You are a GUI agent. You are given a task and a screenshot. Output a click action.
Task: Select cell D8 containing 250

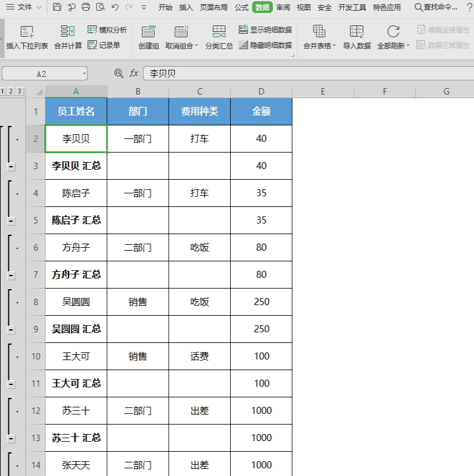(261, 302)
